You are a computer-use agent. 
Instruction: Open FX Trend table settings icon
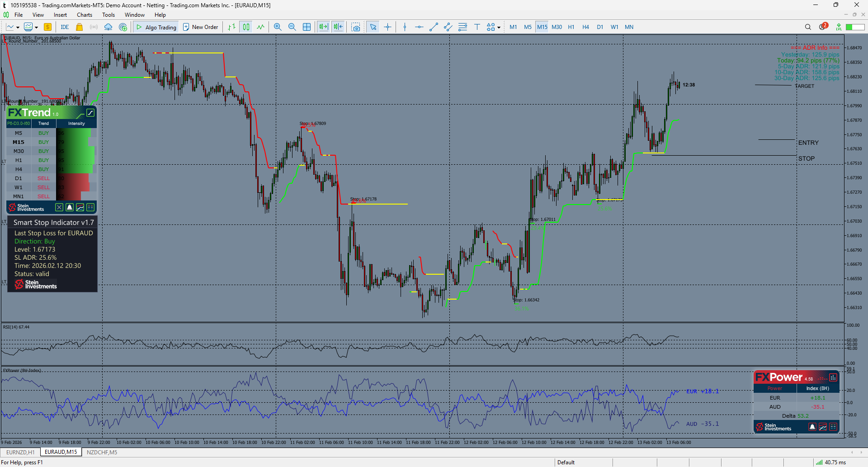90,207
